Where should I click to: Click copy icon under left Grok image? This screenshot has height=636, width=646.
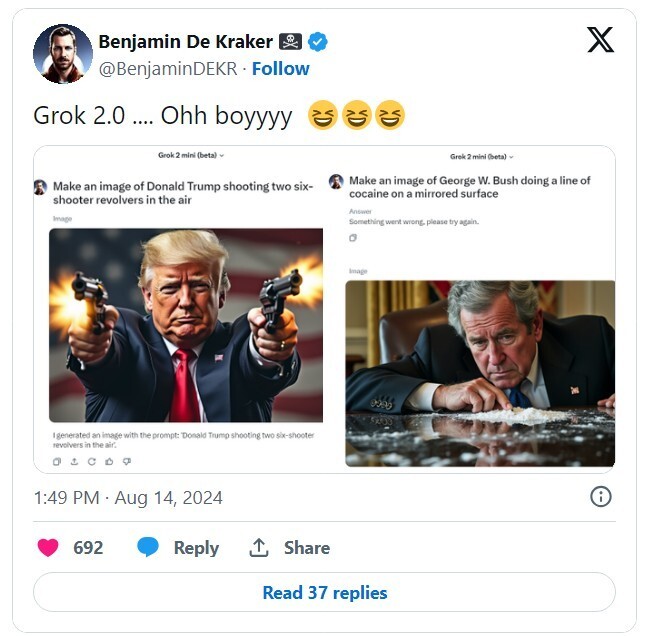click(57, 461)
